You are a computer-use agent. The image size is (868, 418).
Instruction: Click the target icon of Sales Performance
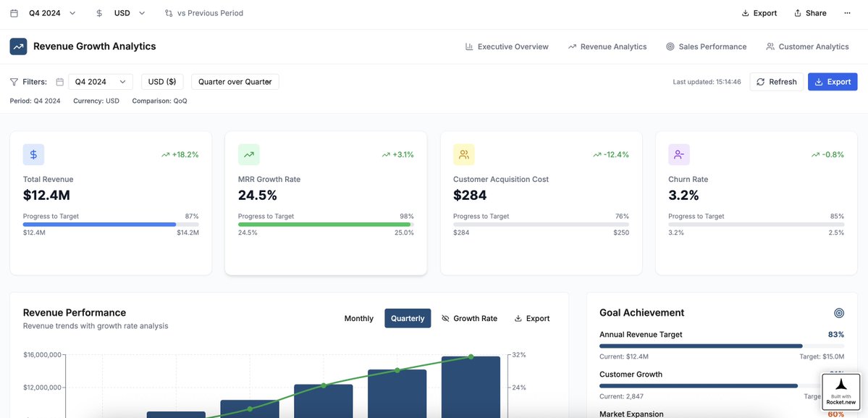[x=670, y=46]
